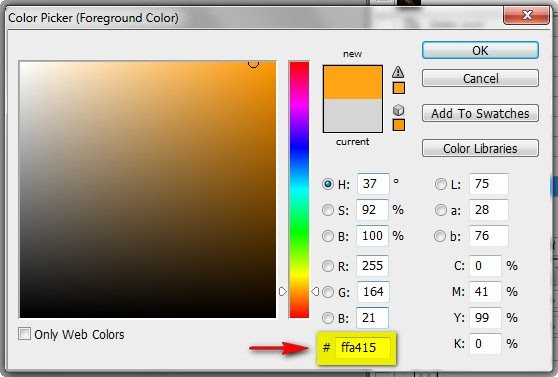Click the magenta M field showing 41
The height and width of the screenshot is (377, 558).
click(x=485, y=292)
